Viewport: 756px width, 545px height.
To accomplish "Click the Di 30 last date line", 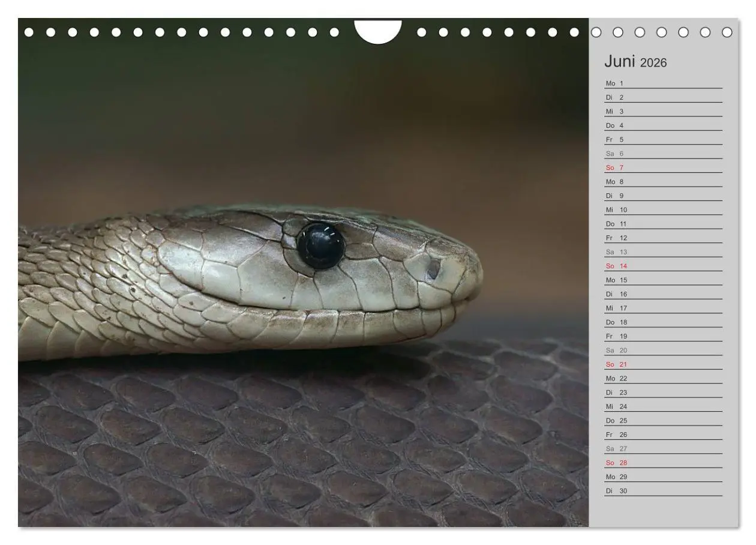I will [663, 490].
